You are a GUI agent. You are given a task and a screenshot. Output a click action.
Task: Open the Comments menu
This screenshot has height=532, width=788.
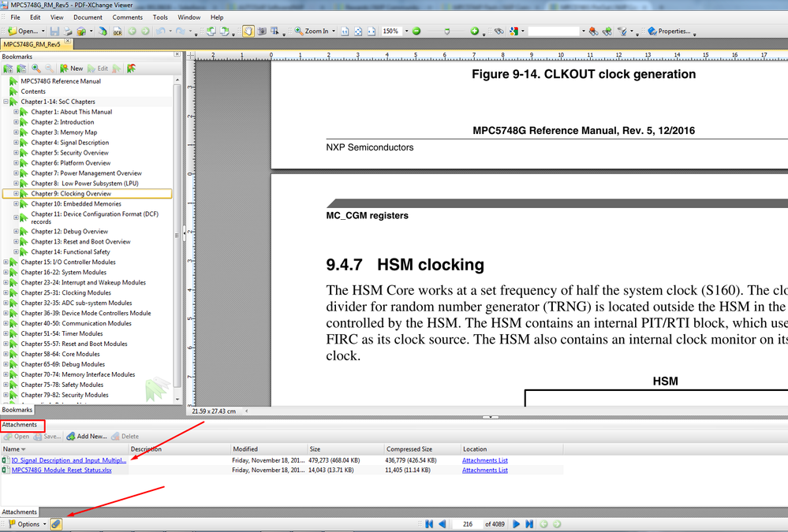(x=127, y=17)
